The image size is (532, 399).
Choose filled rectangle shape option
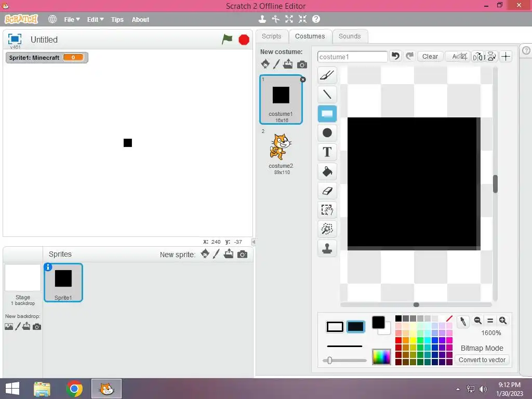355,327
